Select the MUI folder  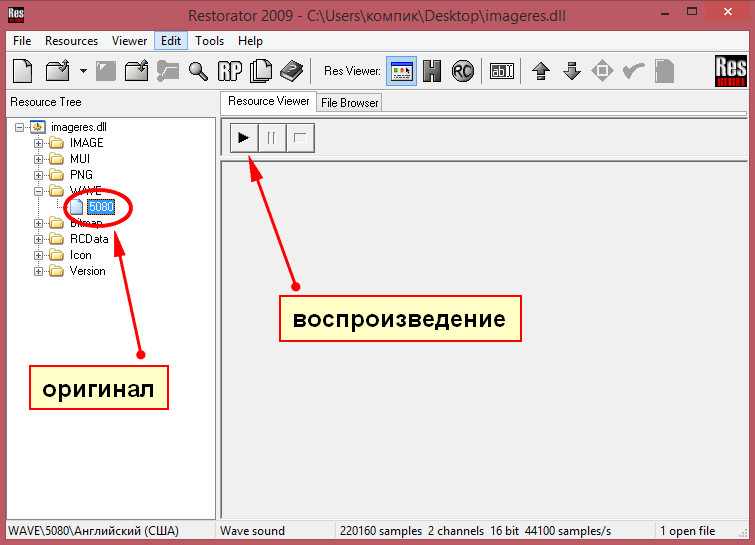(x=80, y=159)
